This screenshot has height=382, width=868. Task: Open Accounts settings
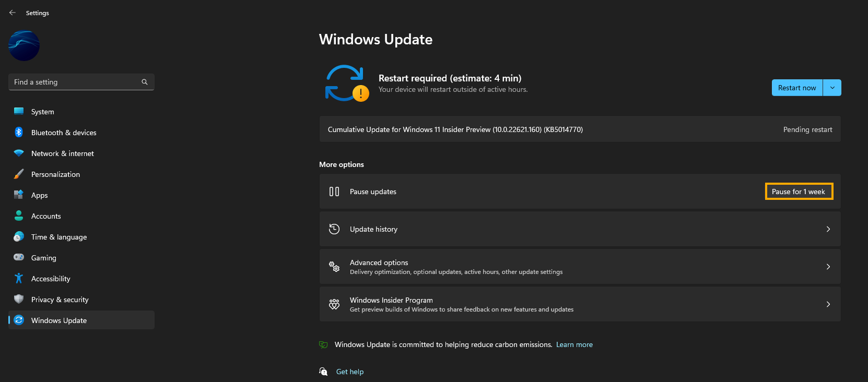[81, 216]
